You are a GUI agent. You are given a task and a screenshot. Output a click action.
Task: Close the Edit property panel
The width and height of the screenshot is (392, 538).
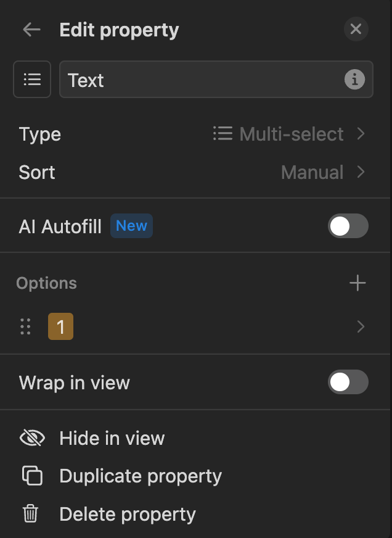point(356,29)
